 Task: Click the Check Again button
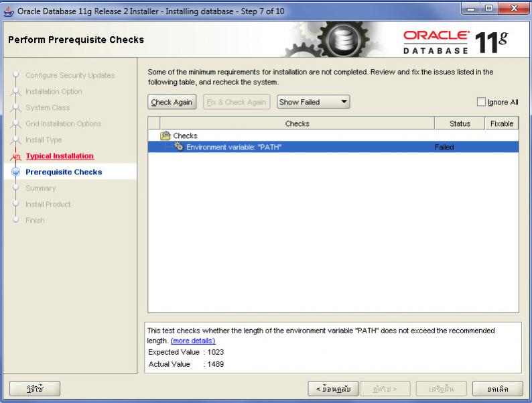(172, 102)
